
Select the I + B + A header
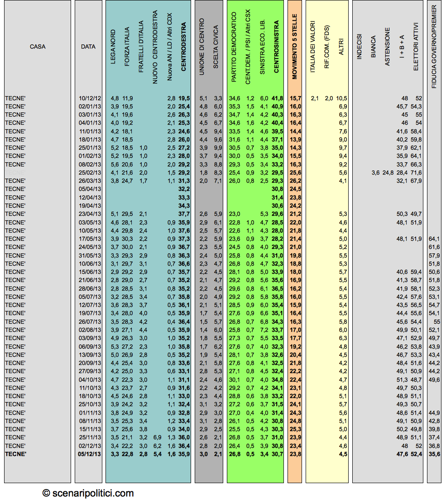point(402,47)
